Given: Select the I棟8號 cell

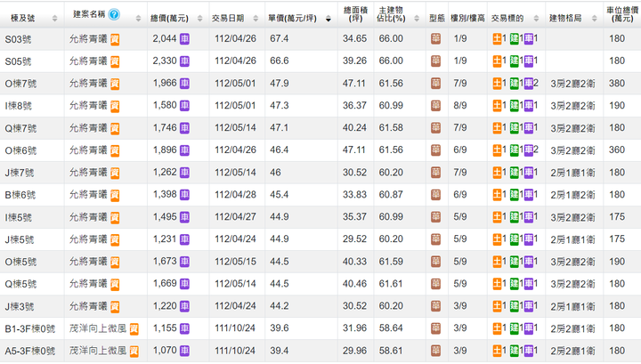Looking at the screenshot, I should tap(18, 106).
